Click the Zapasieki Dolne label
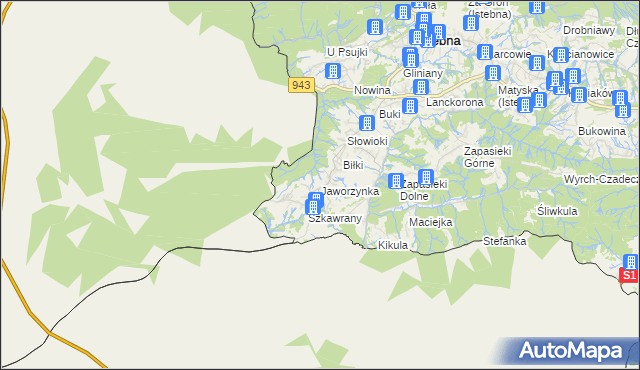 (x=423, y=190)
